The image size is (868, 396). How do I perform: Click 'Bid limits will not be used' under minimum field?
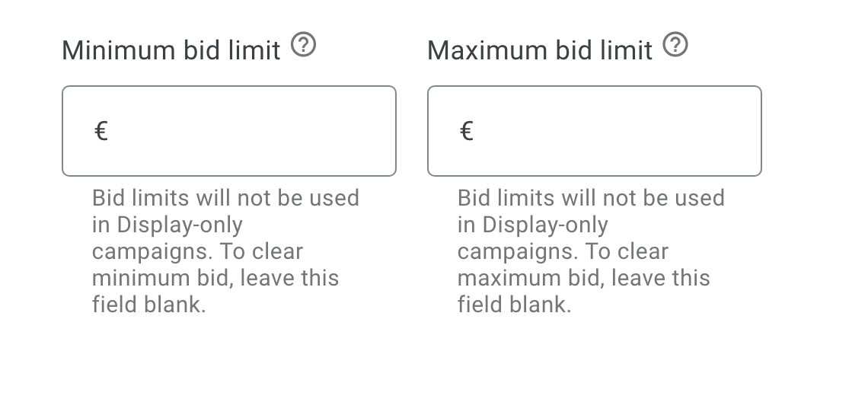tap(226, 198)
